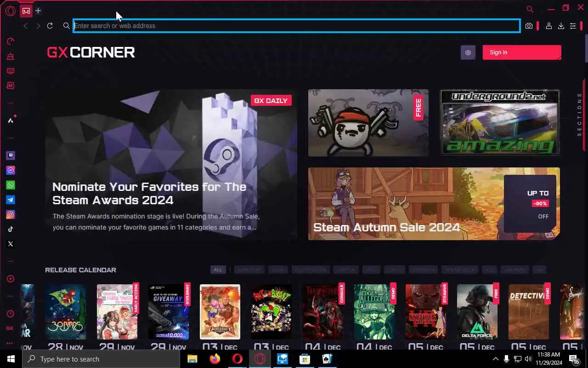Open Twitch in the sidebar
The height and width of the screenshot is (368, 588).
[x=11, y=155]
